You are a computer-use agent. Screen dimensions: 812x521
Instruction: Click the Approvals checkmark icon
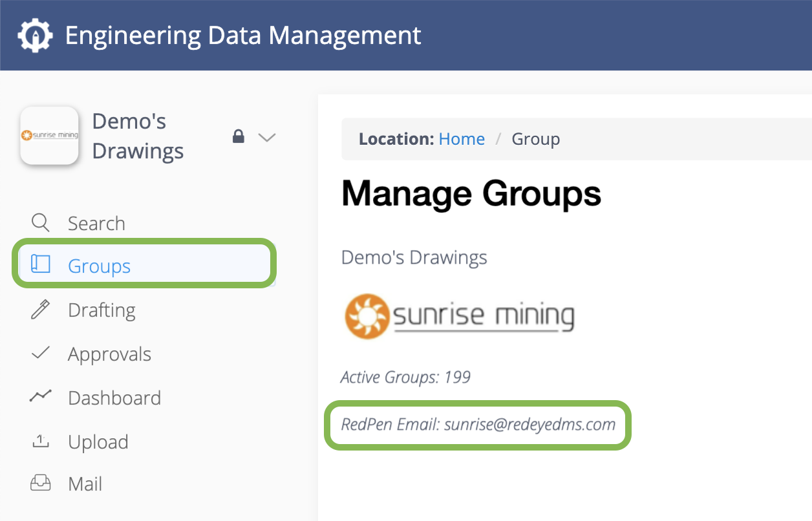coord(40,353)
